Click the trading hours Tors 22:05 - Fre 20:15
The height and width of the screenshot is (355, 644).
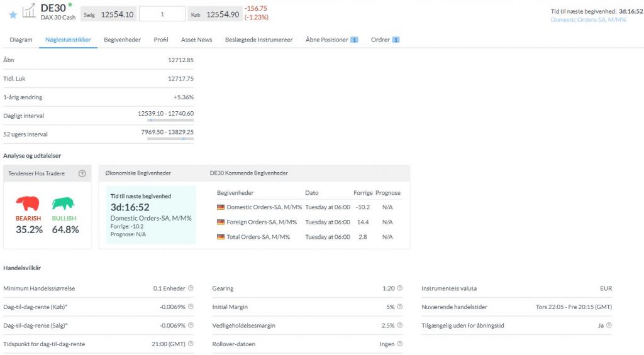574,307
